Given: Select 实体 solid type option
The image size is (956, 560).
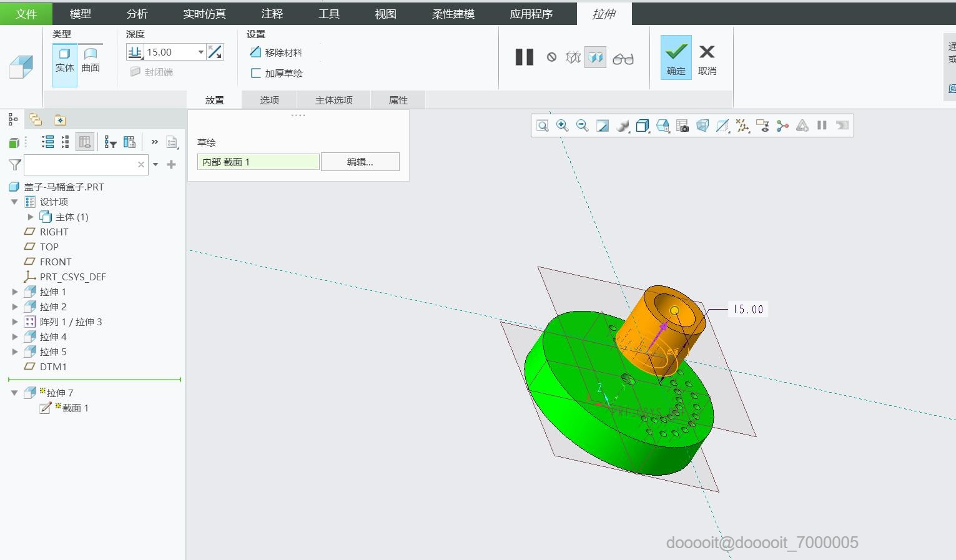Looking at the screenshot, I should click(64, 61).
